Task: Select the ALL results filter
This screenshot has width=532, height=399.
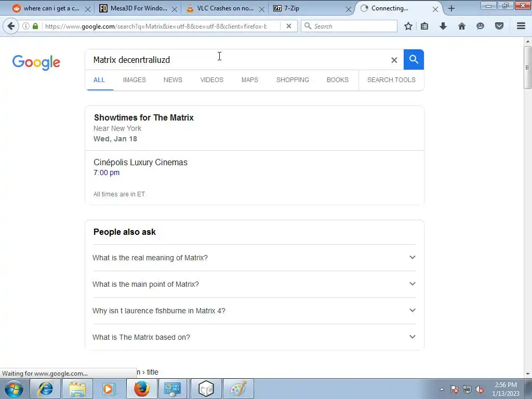Action: tap(99, 80)
